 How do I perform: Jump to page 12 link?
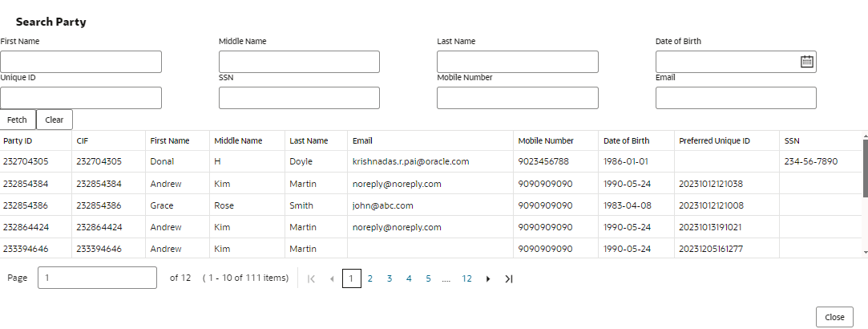click(466, 278)
